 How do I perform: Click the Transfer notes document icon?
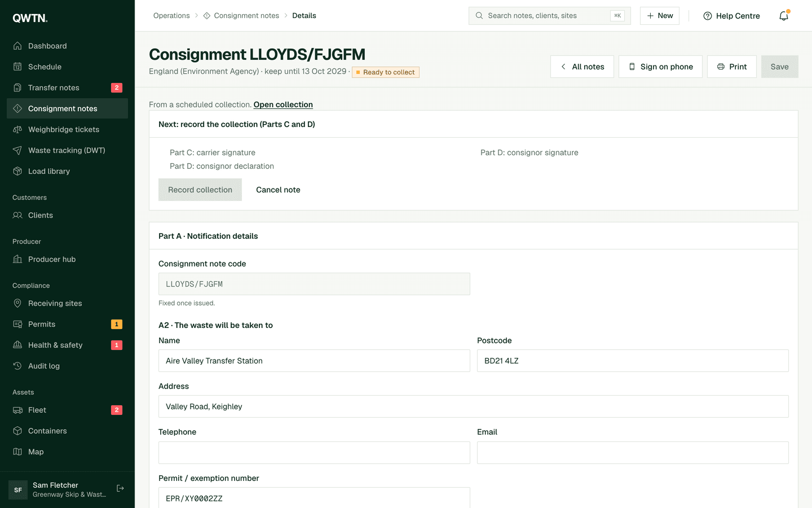coord(17,87)
